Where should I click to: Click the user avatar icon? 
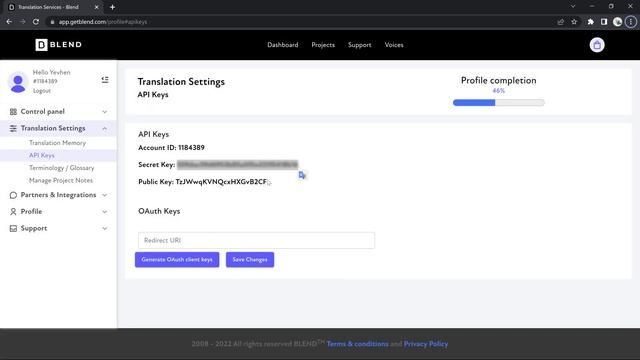18,82
